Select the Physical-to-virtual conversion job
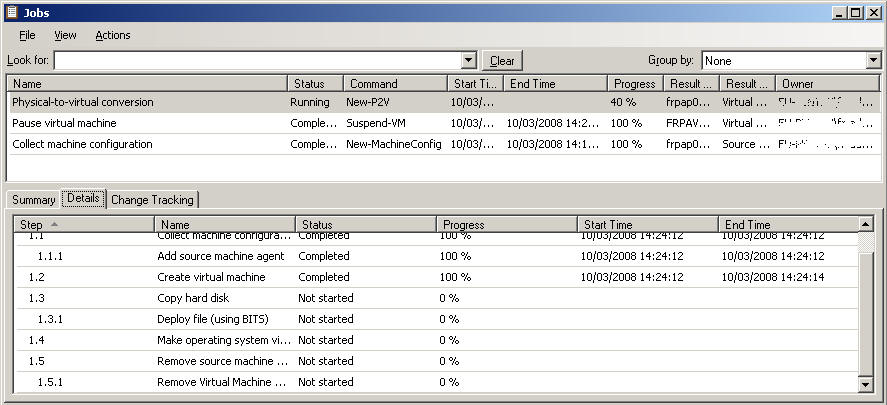This screenshot has height=405, width=887. (x=444, y=102)
